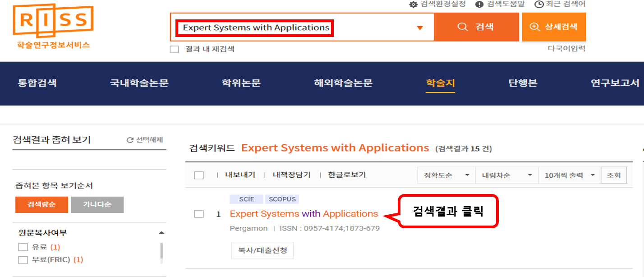Viewport: 644px width, 277px height.
Task: Switch to the 학위논문 tab
Action: click(241, 83)
